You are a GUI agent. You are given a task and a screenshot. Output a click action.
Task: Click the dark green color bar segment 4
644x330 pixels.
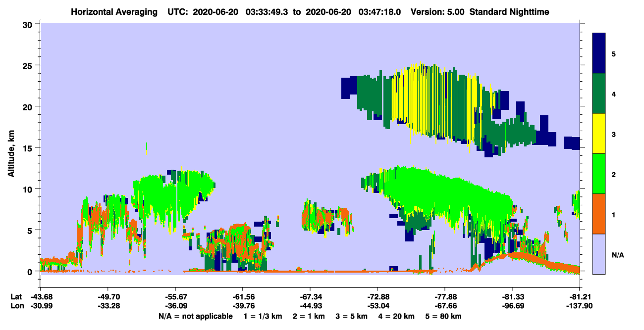599,94
